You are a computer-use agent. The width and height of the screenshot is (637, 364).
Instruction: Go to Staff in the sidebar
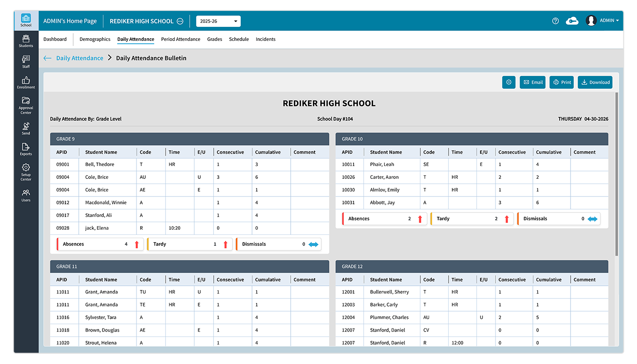(x=26, y=61)
